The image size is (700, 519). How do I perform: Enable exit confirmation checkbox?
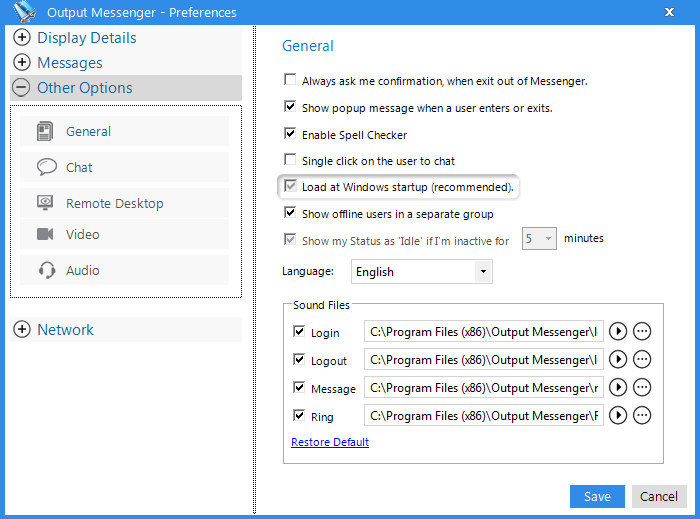coord(290,79)
